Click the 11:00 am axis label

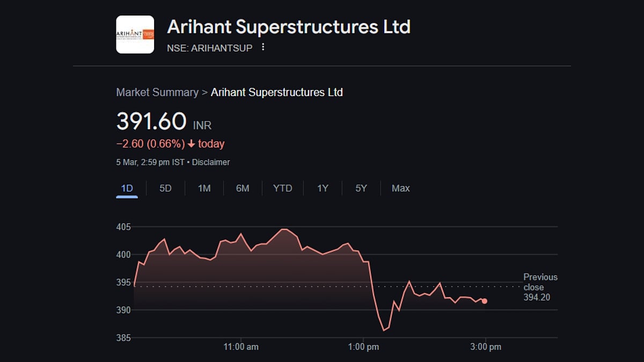[241, 347]
